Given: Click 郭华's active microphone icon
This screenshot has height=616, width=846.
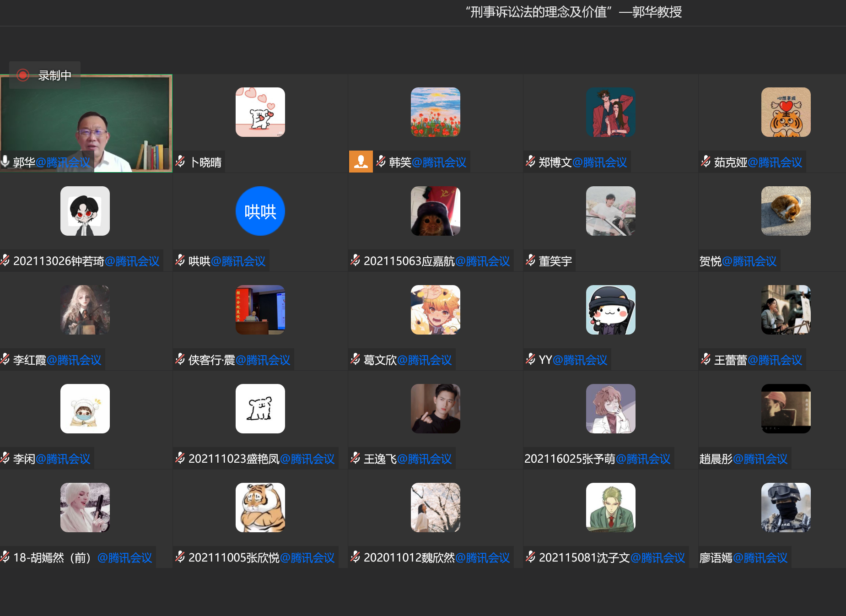Looking at the screenshot, I should point(5,162).
